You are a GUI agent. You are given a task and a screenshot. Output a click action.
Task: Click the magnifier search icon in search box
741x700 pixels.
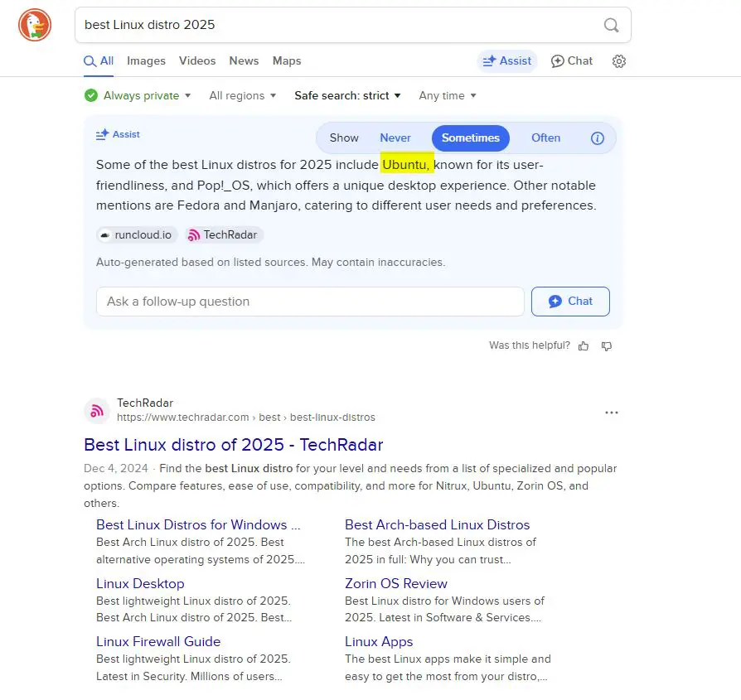point(611,25)
